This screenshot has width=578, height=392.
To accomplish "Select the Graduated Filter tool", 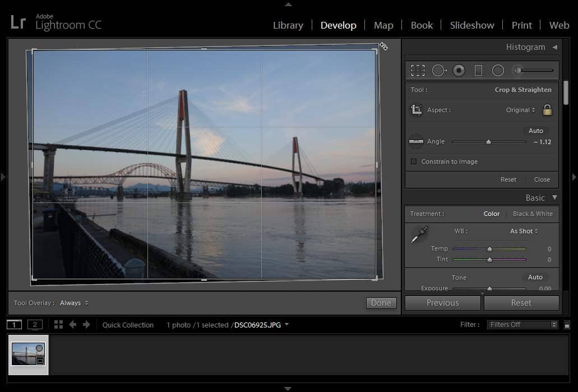I will click(x=478, y=70).
